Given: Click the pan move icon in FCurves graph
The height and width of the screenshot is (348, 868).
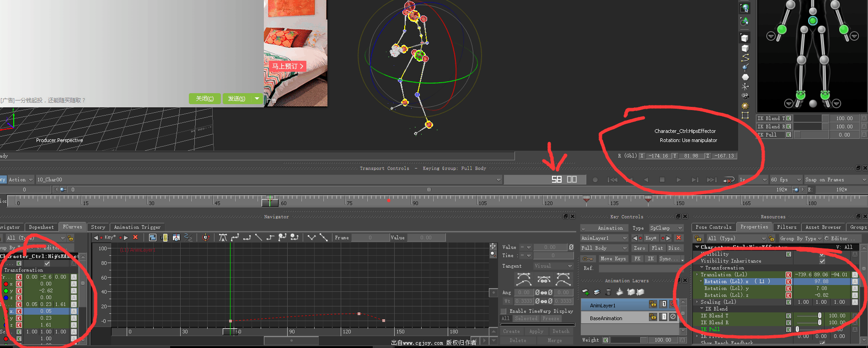Looking at the screenshot, I should click(x=493, y=247).
